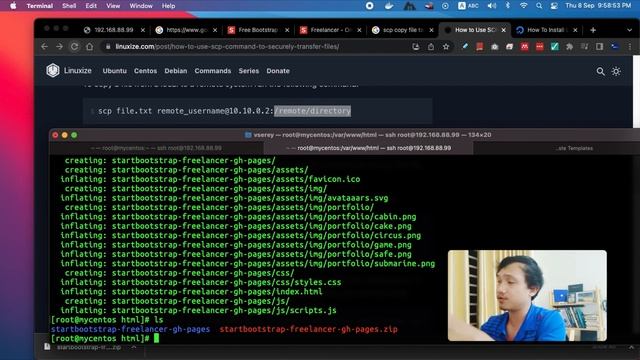Open the Shell menu
This screenshot has height=360, width=640.
click(x=69, y=6)
